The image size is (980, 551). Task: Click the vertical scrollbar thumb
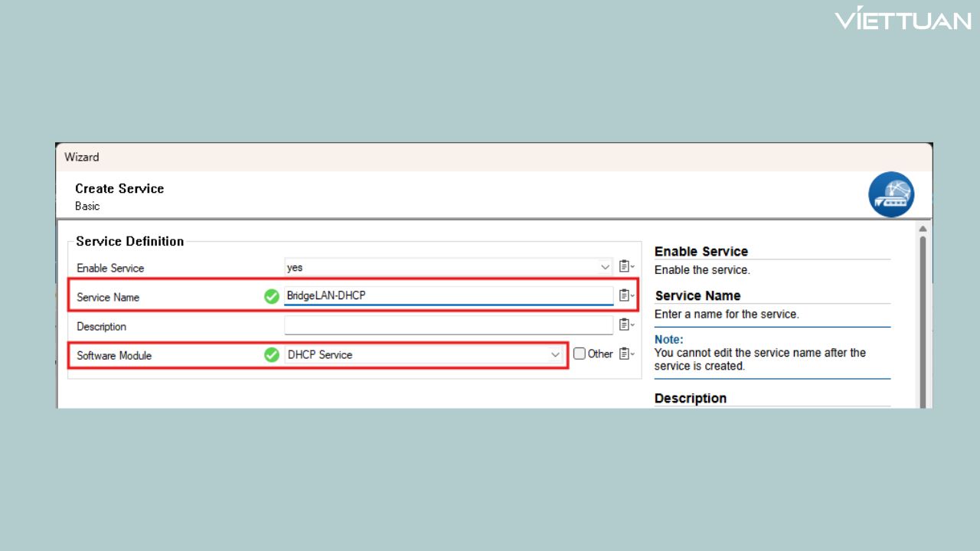923,321
